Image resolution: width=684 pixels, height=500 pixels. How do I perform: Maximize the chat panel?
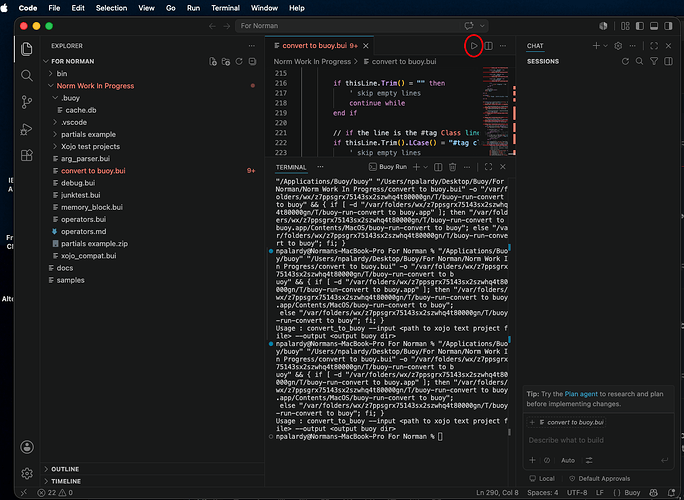[x=654, y=46]
